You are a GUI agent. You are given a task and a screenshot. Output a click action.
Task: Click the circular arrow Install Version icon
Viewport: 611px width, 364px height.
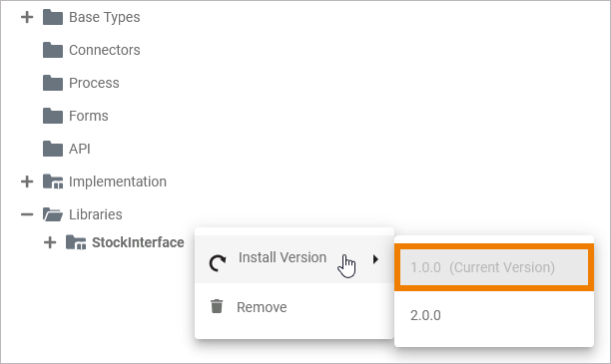coord(217,263)
